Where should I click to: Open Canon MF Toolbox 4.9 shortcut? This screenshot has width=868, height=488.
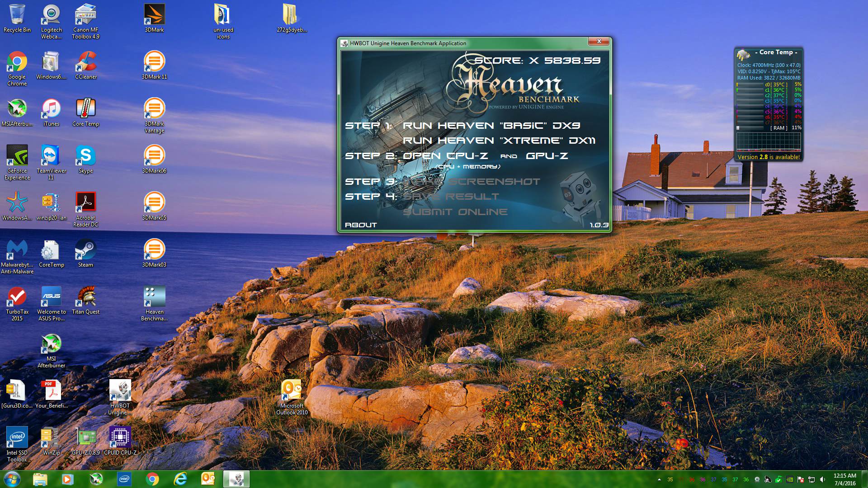(x=86, y=21)
